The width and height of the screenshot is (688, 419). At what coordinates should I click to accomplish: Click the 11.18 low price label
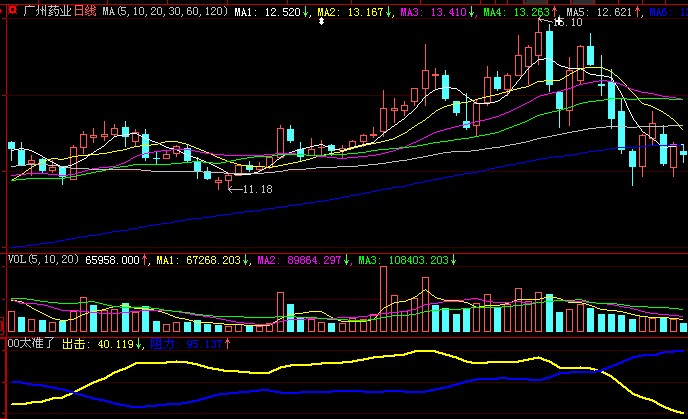pyautogui.click(x=257, y=189)
